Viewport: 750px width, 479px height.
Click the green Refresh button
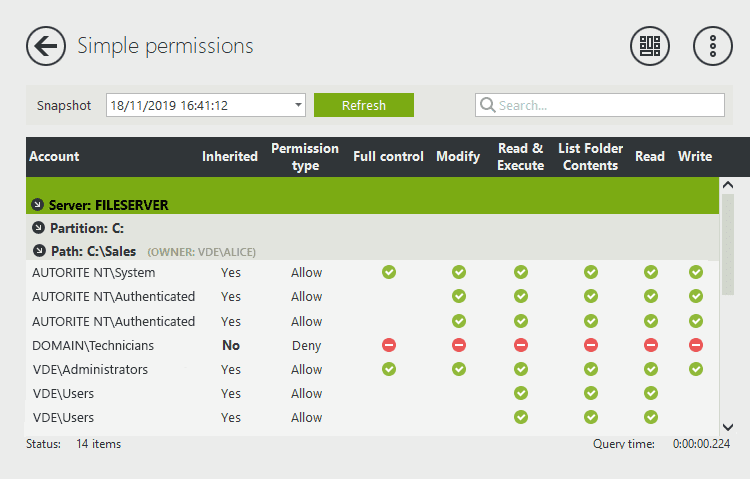[364, 105]
